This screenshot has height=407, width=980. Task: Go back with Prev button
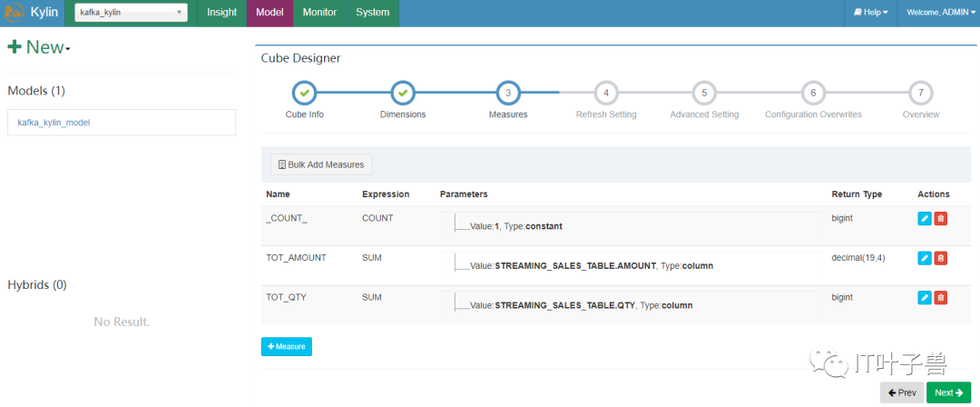tap(902, 392)
